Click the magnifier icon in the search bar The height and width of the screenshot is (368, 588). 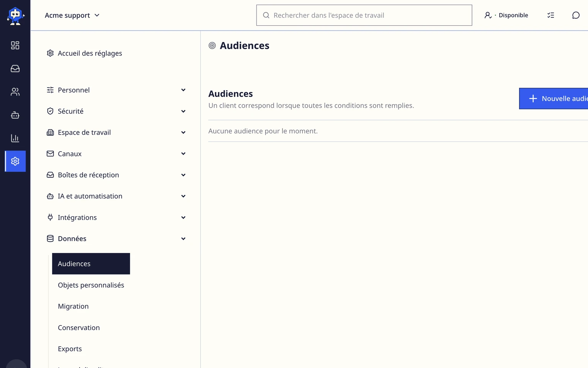(x=266, y=15)
